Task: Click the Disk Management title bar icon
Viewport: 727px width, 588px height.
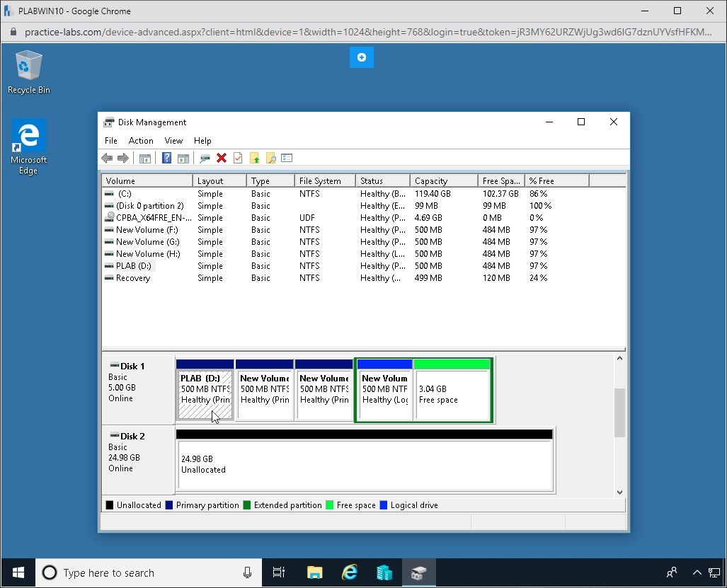Action: pos(108,122)
